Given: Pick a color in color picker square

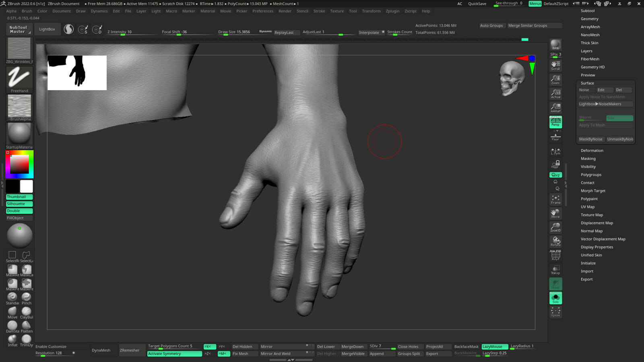Looking at the screenshot, I should [19, 165].
